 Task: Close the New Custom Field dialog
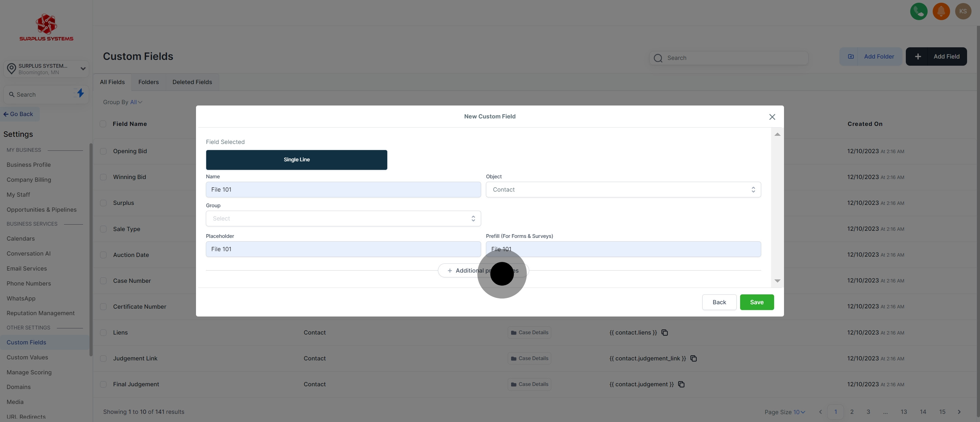pos(772,117)
